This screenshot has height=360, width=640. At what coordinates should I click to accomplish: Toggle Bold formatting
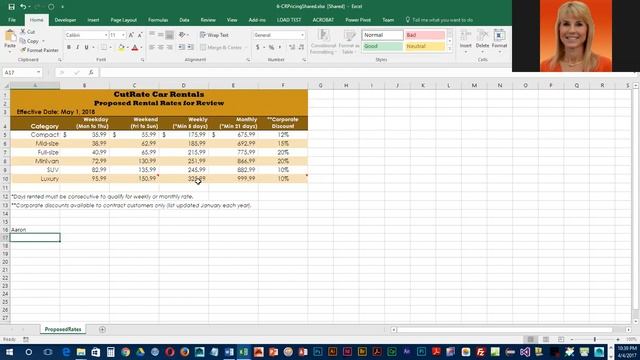pyautogui.click(x=69, y=47)
